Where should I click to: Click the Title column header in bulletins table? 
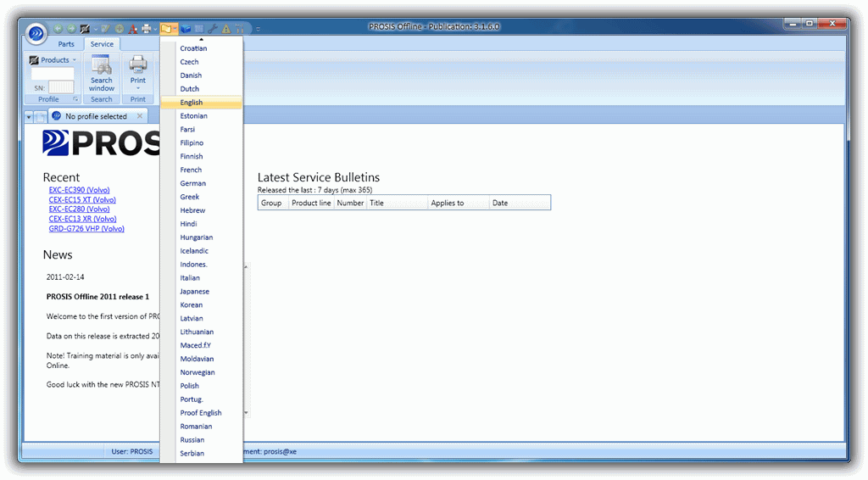click(x=397, y=204)
